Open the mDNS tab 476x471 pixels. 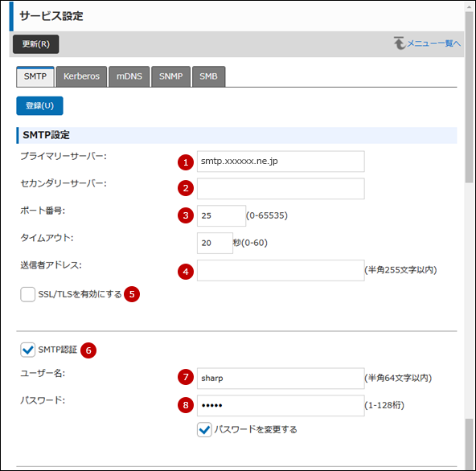(129, 76)
